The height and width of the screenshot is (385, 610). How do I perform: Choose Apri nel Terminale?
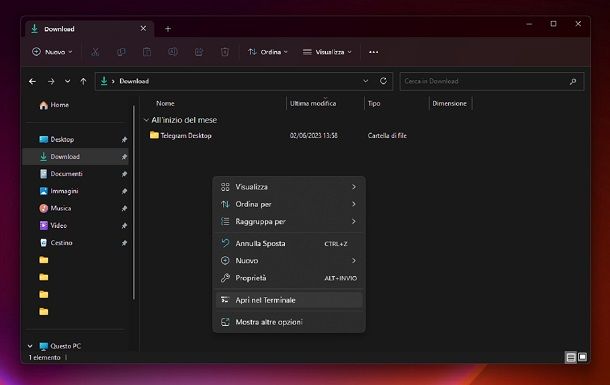point(289,300)
